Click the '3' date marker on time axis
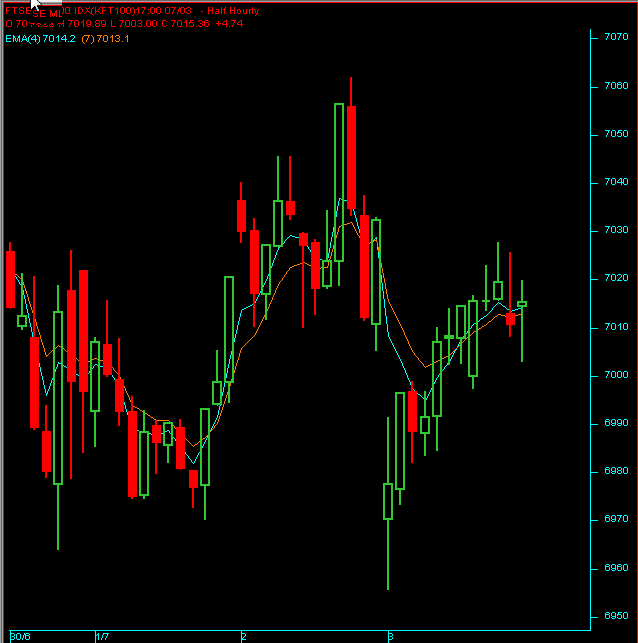Screen dimensions: 638x643 coord(391,637)
